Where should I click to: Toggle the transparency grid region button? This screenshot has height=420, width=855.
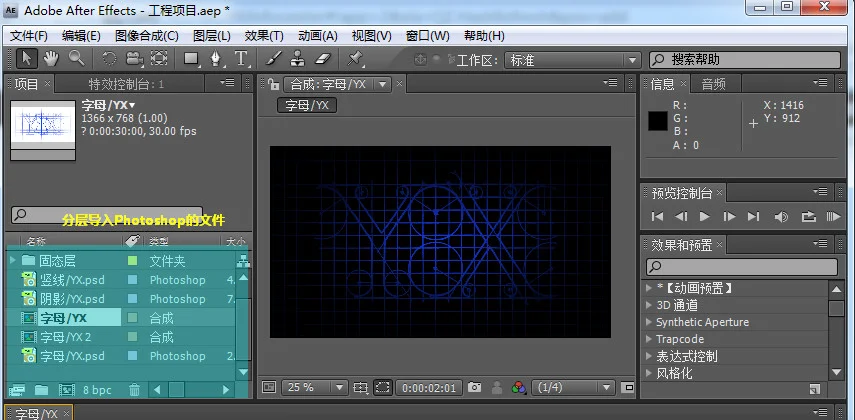coord(383,387)
